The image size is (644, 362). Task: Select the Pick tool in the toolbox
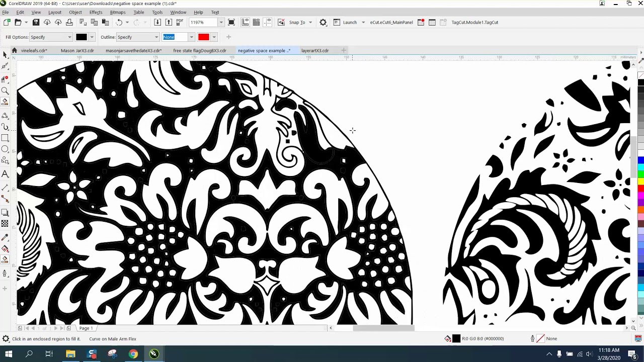coord(5,54)
